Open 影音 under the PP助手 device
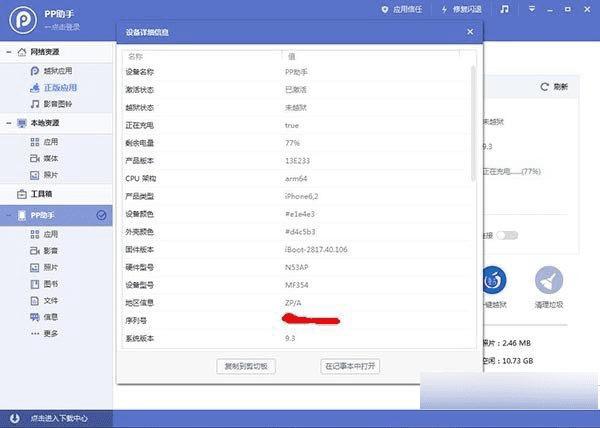The image size is (600, 428). (x=44, y=251)
